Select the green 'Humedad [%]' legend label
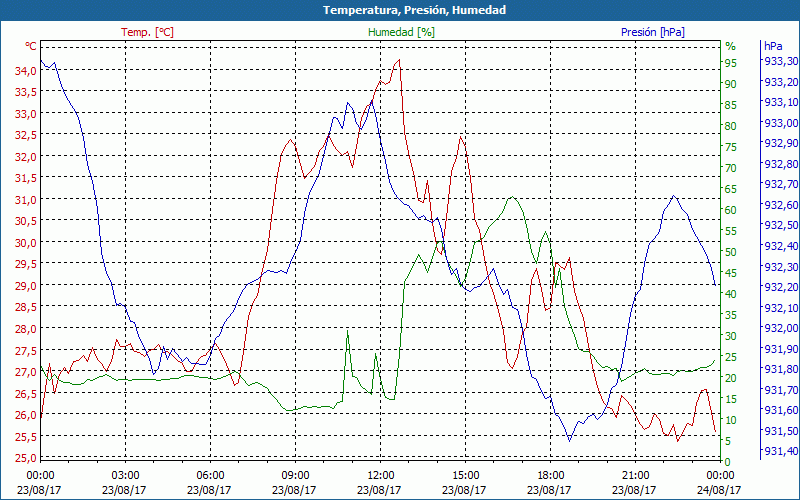 [x=401, y=32]
